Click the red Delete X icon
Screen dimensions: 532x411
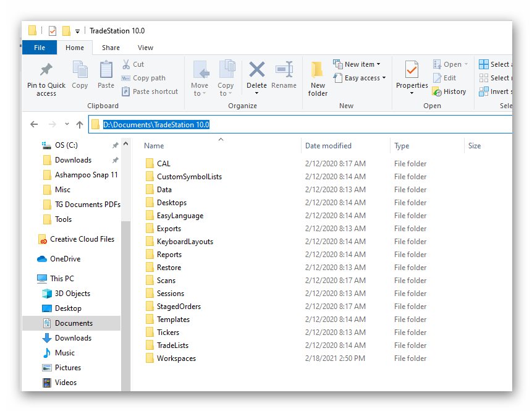coord(257,70)
